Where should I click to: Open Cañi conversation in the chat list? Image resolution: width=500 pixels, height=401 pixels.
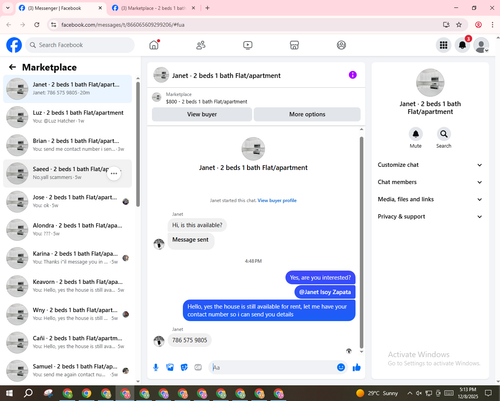(x=68, y=342)
